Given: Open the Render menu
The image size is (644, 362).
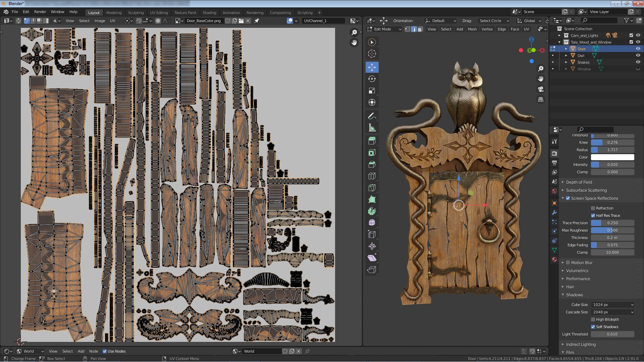Looking at the screenshot, I should point(40,12).
